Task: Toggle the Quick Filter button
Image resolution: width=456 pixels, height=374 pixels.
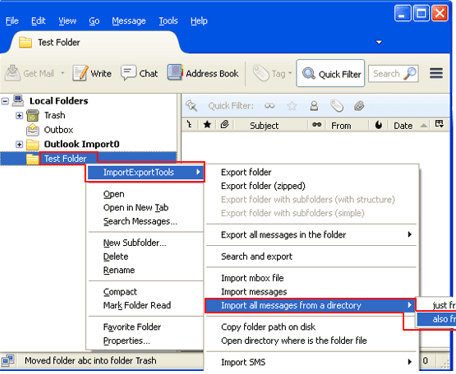Action: tap(331, 73)
